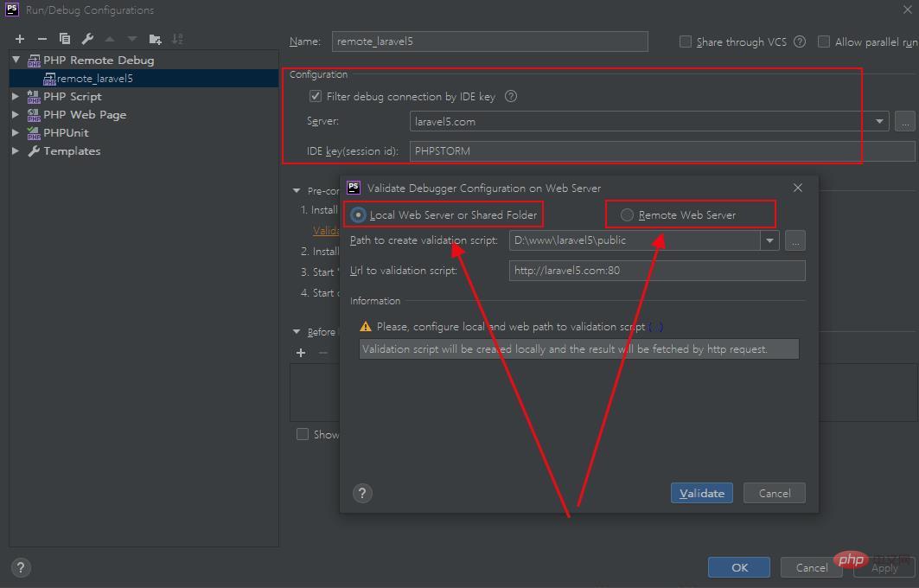
Task: Open validation script path dropdown arrow
Action: click(769, 240)
